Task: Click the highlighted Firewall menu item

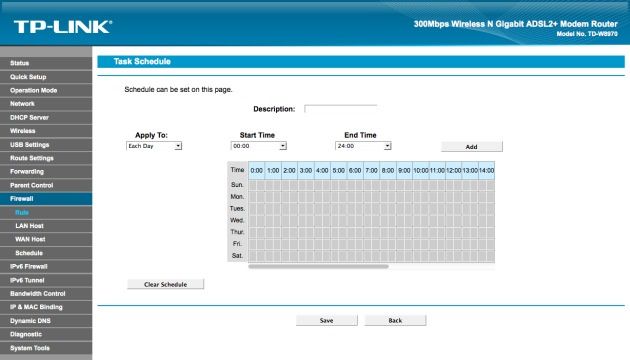Action: click(46, 199)
